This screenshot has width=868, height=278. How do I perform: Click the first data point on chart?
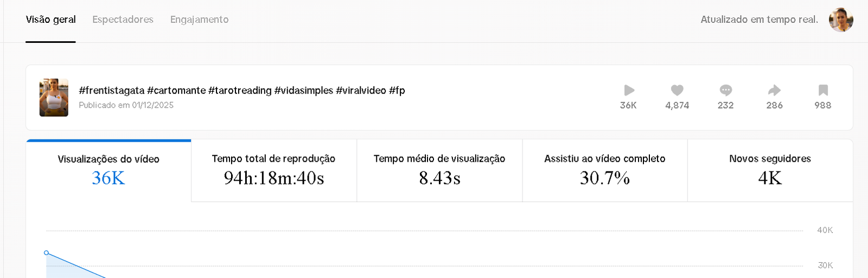[47, 253]
